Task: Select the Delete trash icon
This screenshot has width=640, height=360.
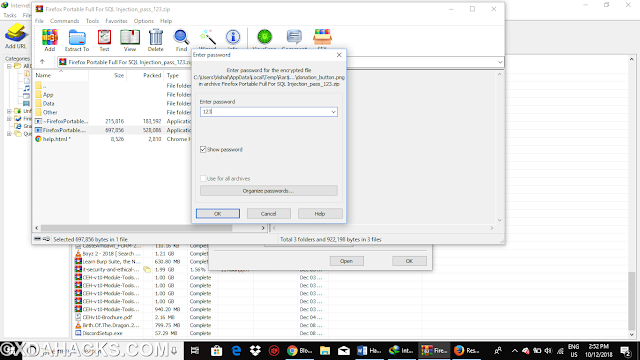Action: 156,40
